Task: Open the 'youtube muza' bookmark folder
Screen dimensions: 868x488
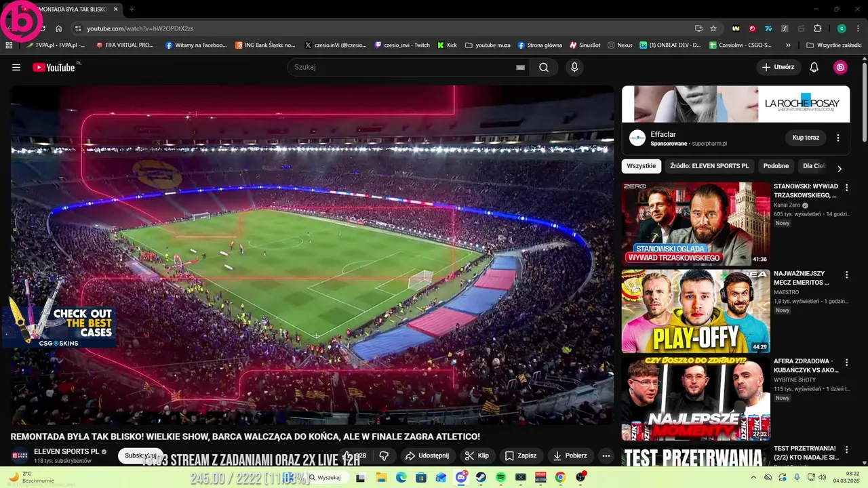Action: pos(487,45)
